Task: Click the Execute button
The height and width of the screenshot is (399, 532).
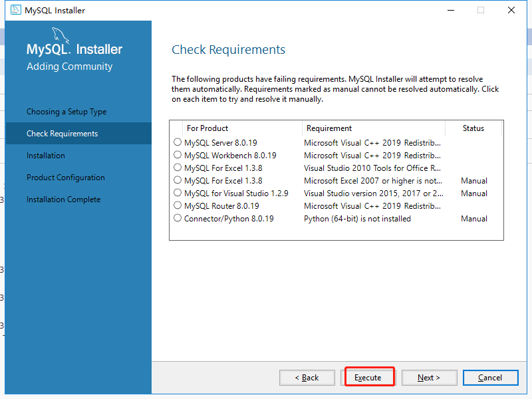Action: click(x=368, y=378)
